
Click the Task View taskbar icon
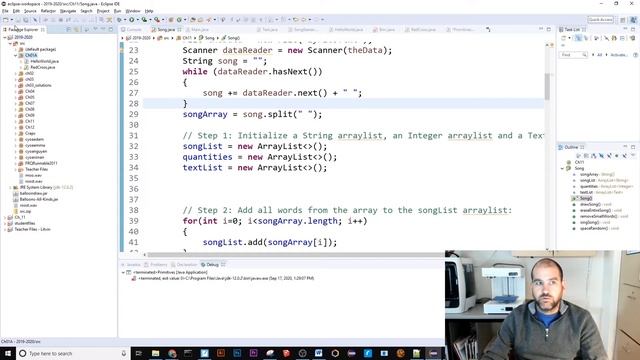[138, 353]
